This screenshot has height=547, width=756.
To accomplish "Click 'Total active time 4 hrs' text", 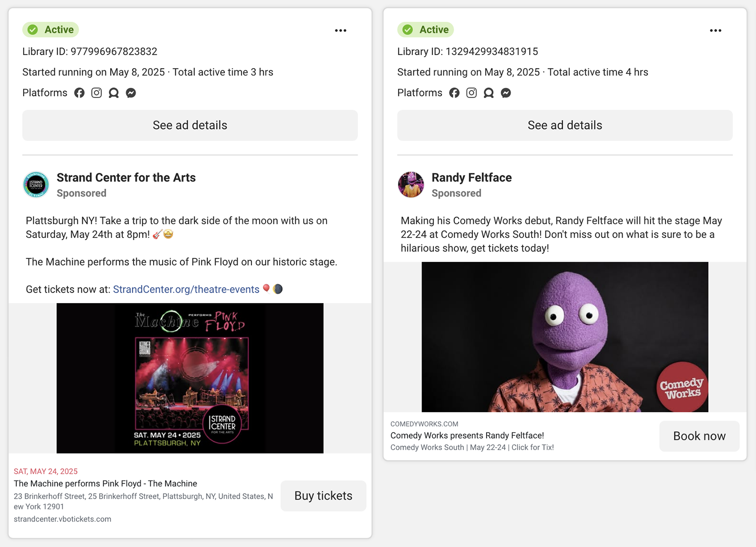I will coord(598,72).
